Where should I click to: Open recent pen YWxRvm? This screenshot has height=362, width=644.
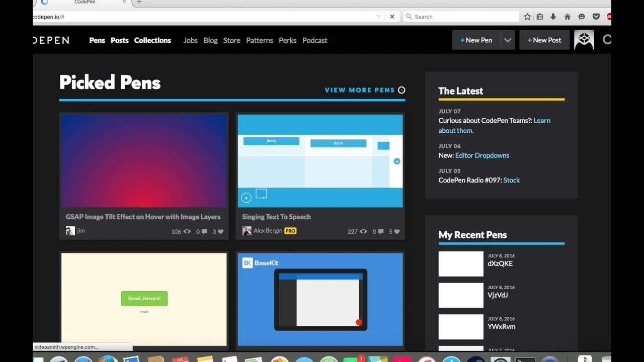[502, 326]
